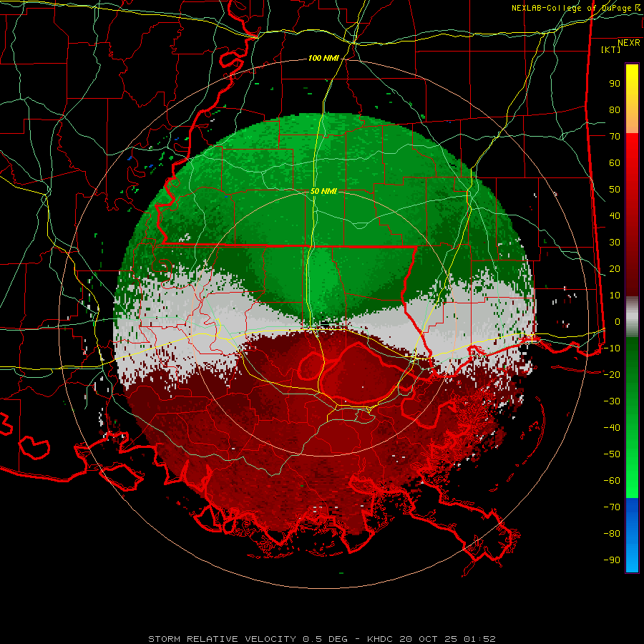Click the -20 value on velocity scale

pos(612,375)
